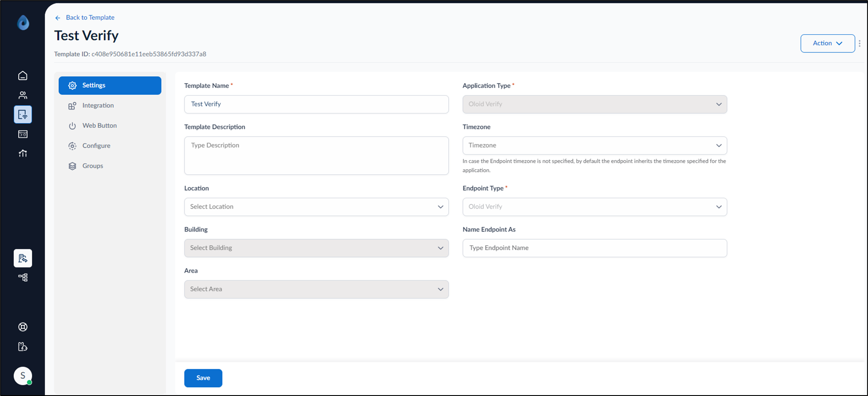Click the Template Name input field
The height and width of the screenshot is (396, 868).
317,104
